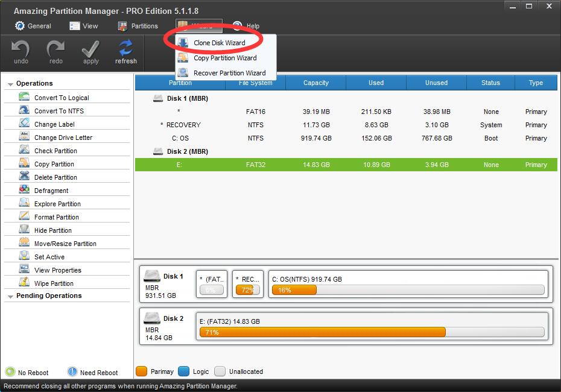Click the Explore Partition icon

[24, 203]
